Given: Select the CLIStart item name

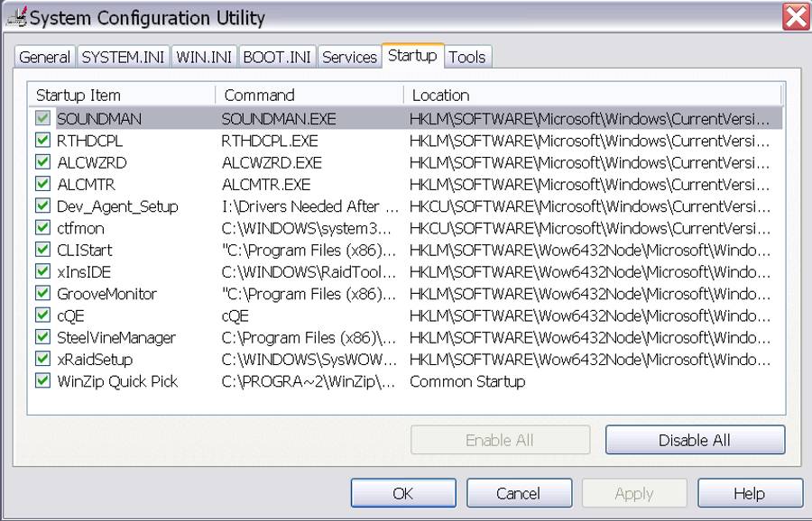Looking at the screenshot, I should click(x=85, y=250).
